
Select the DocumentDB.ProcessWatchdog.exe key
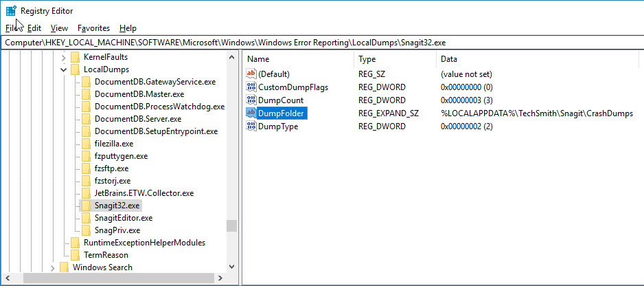[159, 107]
